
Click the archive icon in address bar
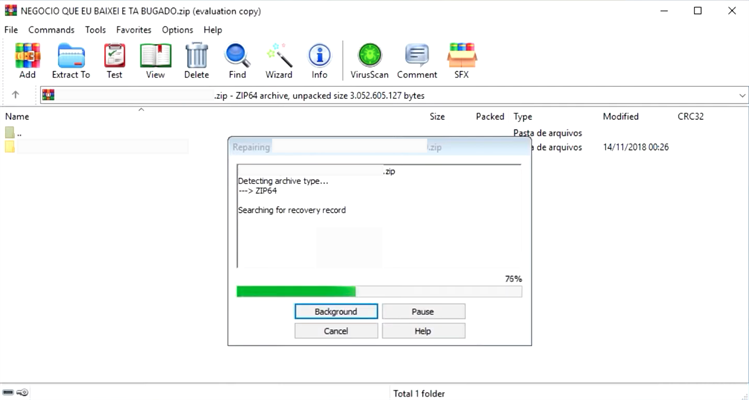point(48,95)
